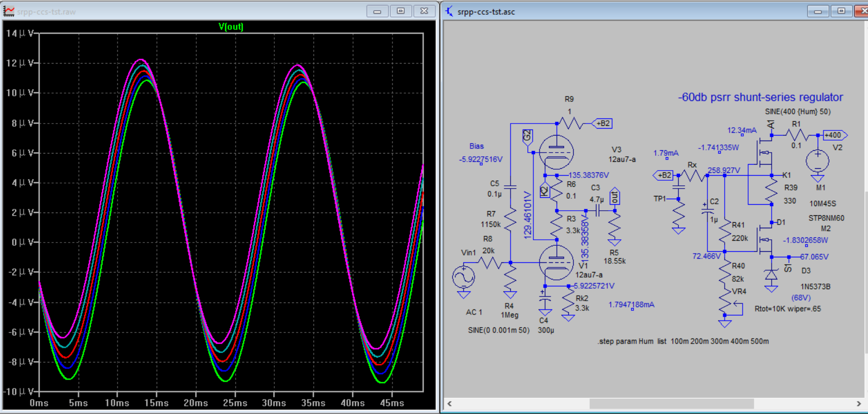This screenshot has width=868, height=414.
Task: Click the 45ms time axis label
Action: pyautogui.click(x=392, y=403)
